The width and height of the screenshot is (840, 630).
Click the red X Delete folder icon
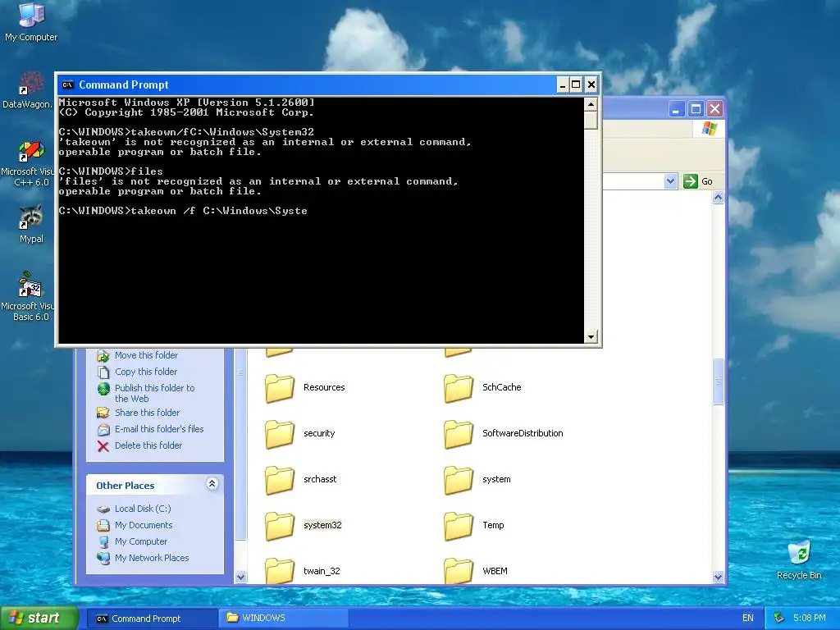[103, 445]
